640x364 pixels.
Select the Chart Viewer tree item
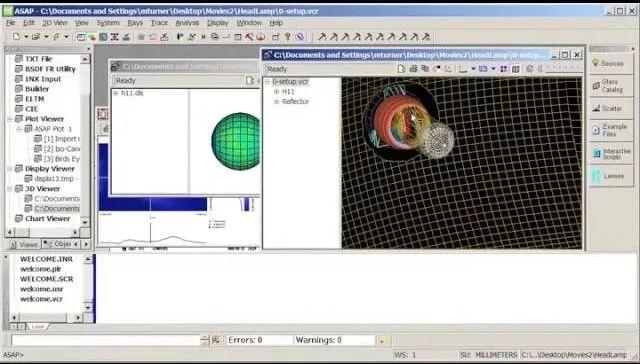(x=47, y=219)
